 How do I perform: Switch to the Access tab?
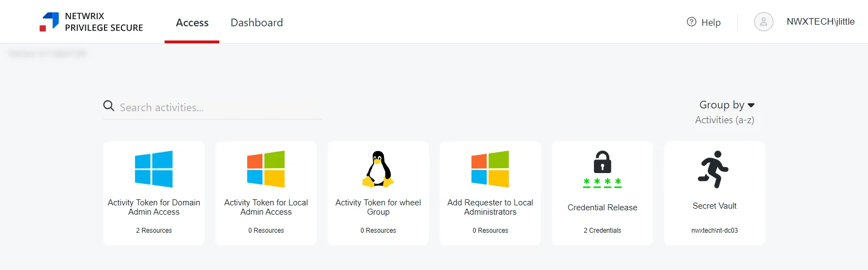(x=192, y=22)
